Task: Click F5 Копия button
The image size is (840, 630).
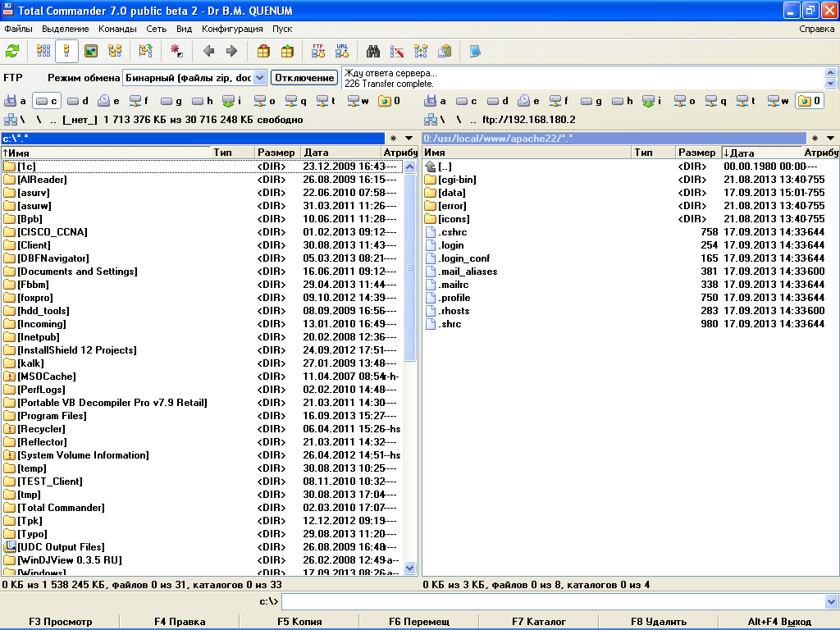Action: click(x=299, y=622)
